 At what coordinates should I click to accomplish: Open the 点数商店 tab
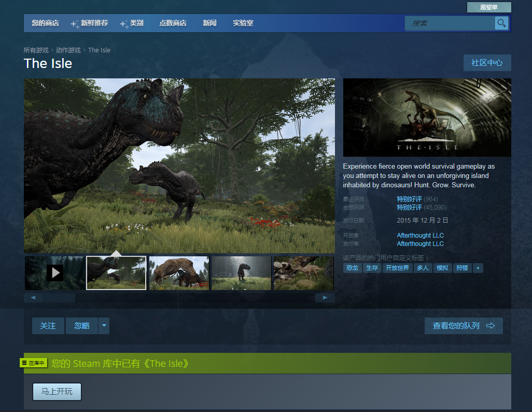click(x=173, y=23)
